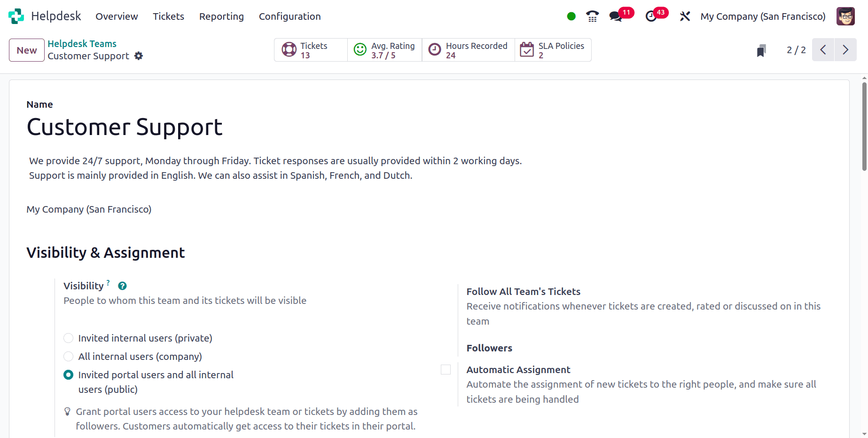Open the Helpdesk app home via its logo
This screenshot has height=438, width=868.
point(16,16)
